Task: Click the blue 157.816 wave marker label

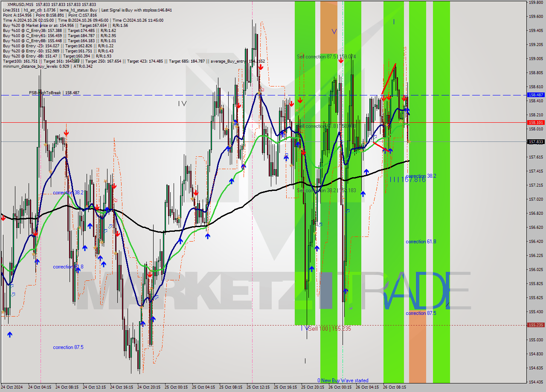Action: click(407, 180)
